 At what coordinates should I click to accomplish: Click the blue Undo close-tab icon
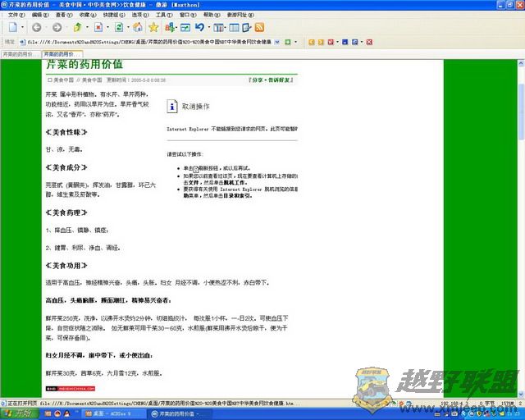(199, 27)
